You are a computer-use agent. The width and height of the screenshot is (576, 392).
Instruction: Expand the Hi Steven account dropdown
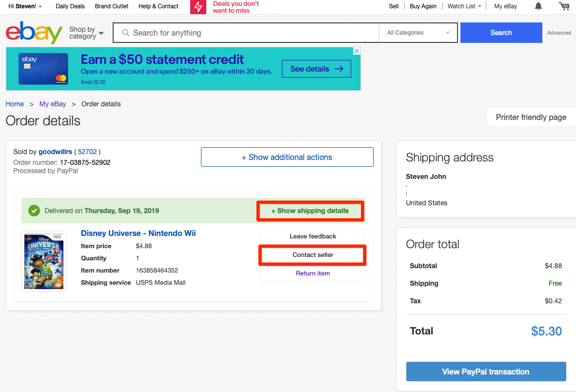25,6
